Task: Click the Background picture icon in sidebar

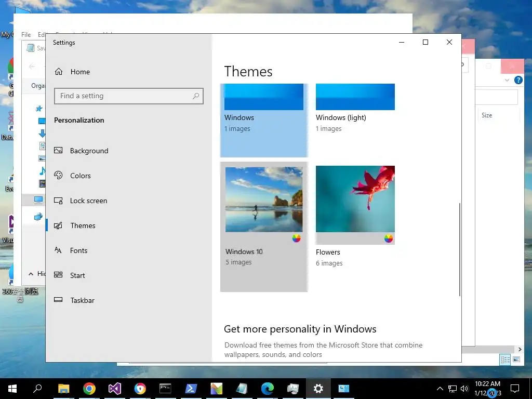Action: tap(58, 150)
